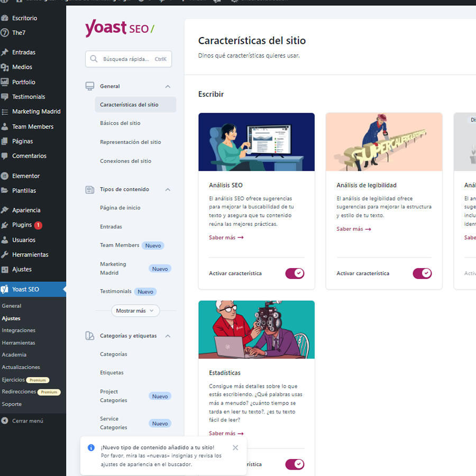
Task: Select Representación del sitio menu item
Action: [x=131, y=142]
